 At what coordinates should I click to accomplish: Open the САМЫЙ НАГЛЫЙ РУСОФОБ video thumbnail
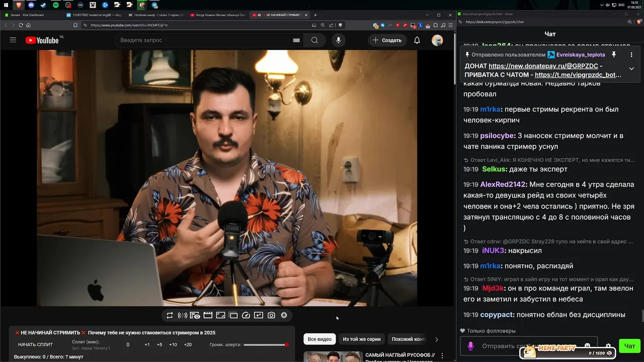[333, 356]
